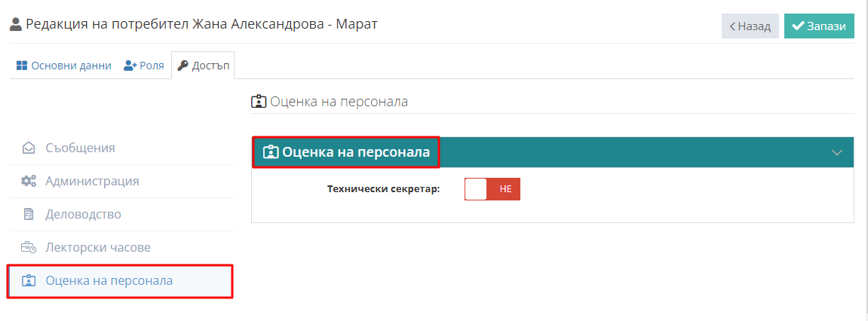Click the badge icon beside sidebar Оценка на персонала
The width and height of the screenshot is (868, 321).
point(29,280)
